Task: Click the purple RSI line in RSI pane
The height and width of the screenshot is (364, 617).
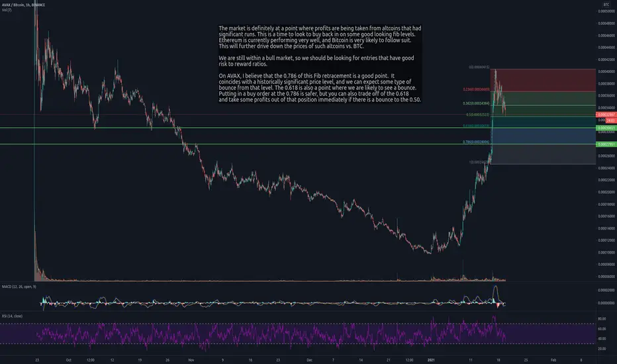Action: [271, 334]
